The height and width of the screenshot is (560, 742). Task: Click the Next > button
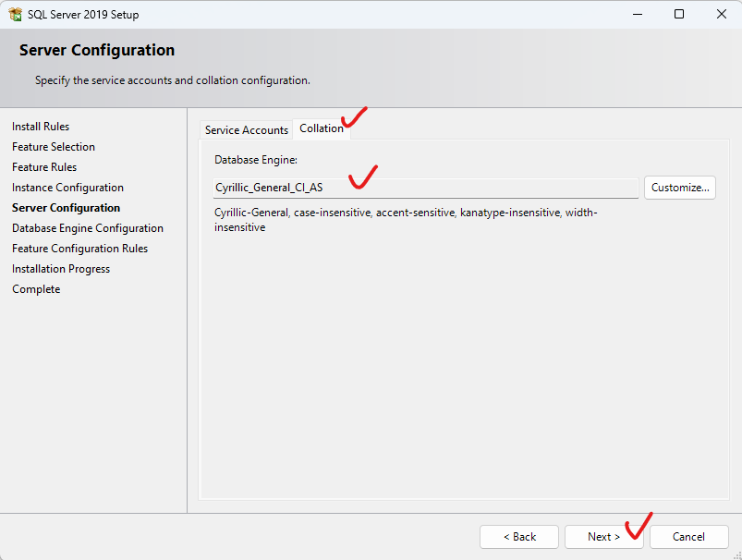603,537
